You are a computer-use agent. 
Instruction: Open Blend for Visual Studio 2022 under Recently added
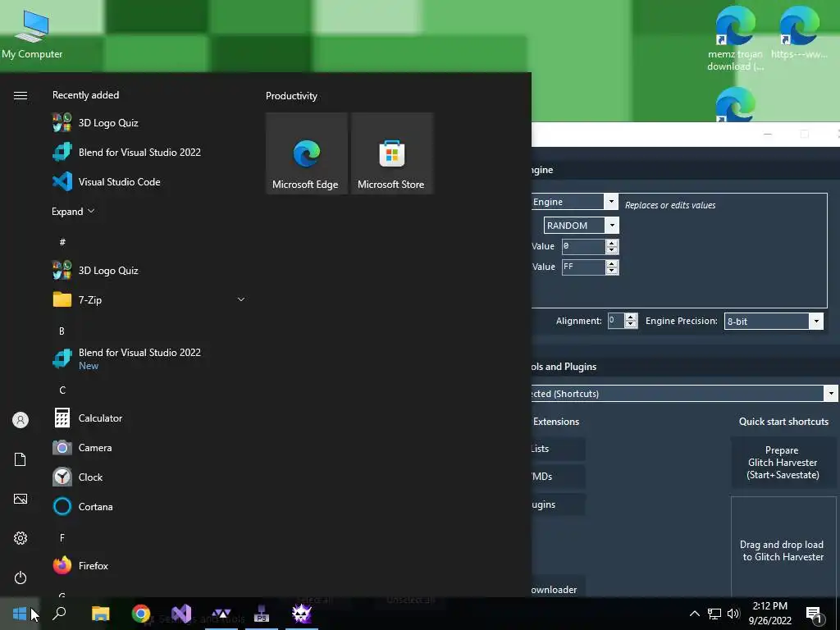click(150, 152)
